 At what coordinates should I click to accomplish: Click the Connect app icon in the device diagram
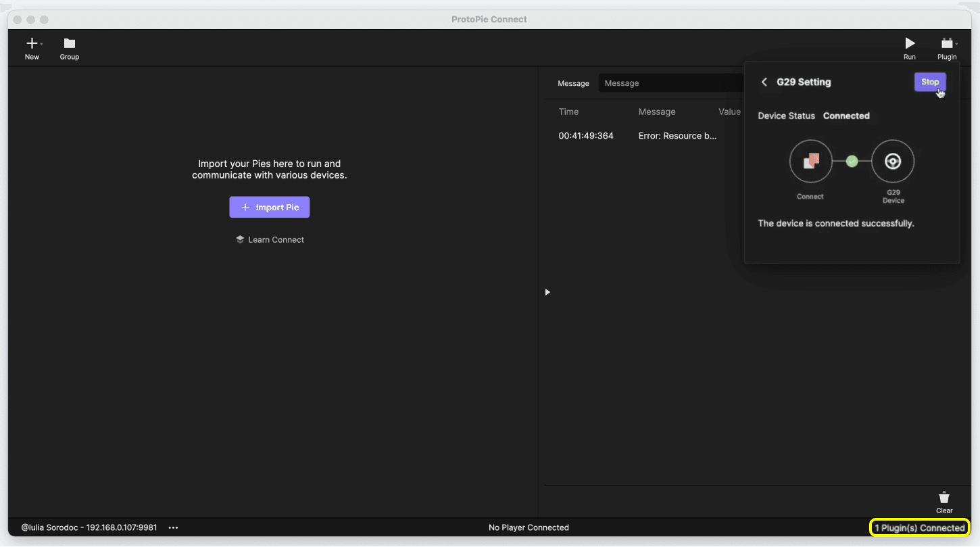(810, 161)
